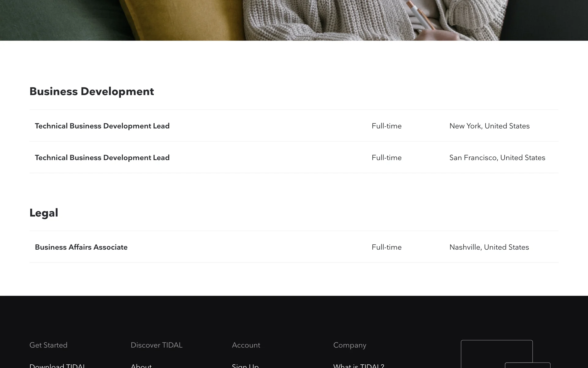Click the hero banner photo at top
Image resolution: width=588 pixels, height=368 pixels.
[294, 20]
